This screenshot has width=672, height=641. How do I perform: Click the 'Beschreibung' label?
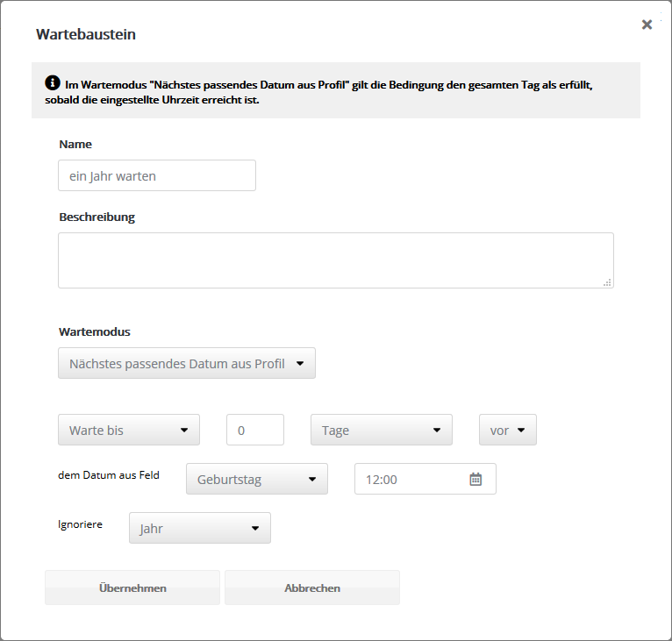coord(97,217)
